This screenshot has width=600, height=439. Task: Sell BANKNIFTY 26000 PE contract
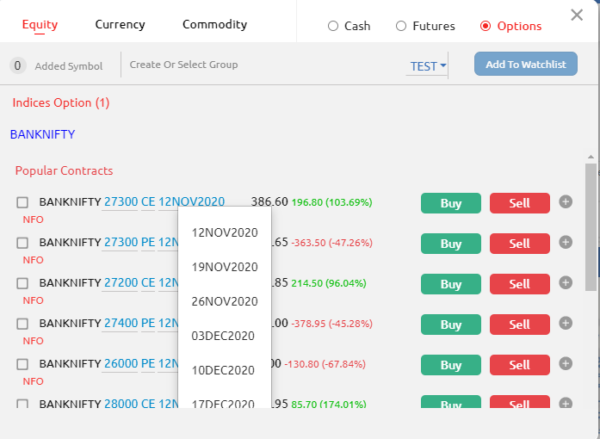click(520, 365)
